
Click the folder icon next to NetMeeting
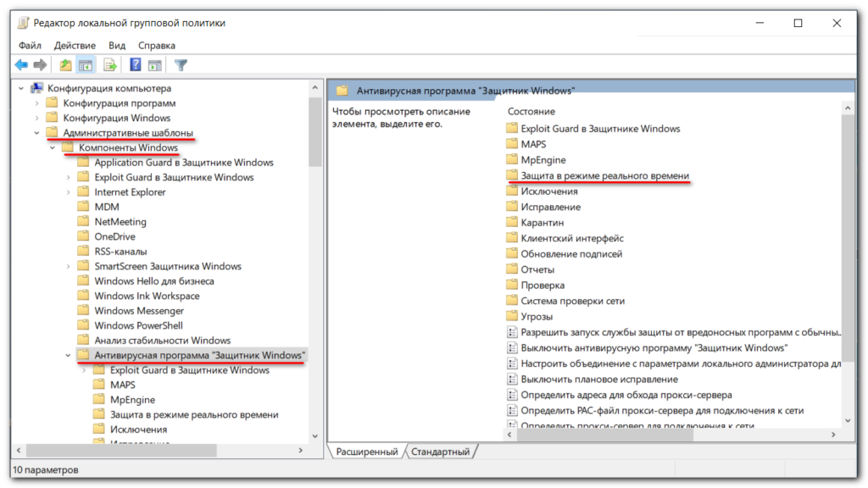pyautogui.click(x=84, y=221)
